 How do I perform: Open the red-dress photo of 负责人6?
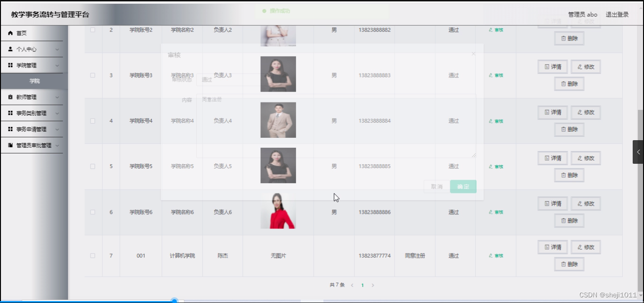278,211
